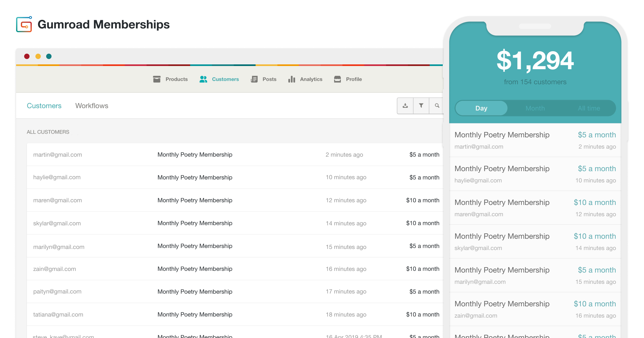Open tatiana@gmail.com customer row
This screenshot has width=644, height=338.
coord(58,315)
